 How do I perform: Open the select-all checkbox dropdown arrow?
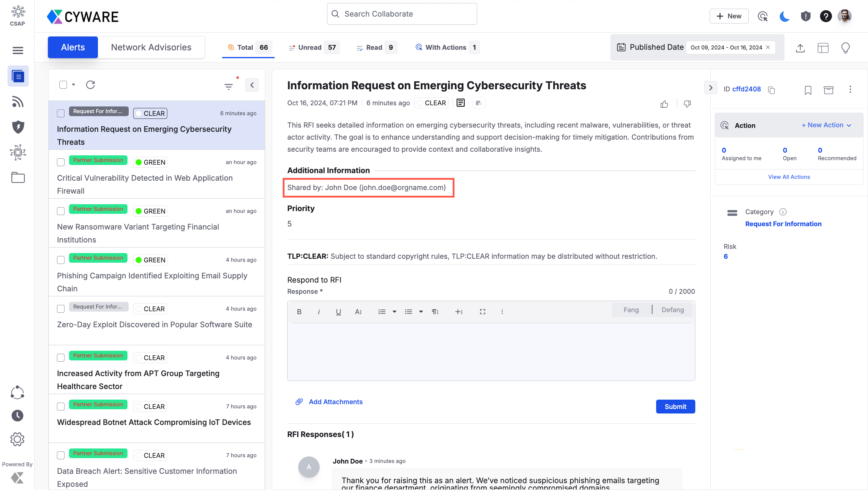pyautogui.click(x=74, y=85)
